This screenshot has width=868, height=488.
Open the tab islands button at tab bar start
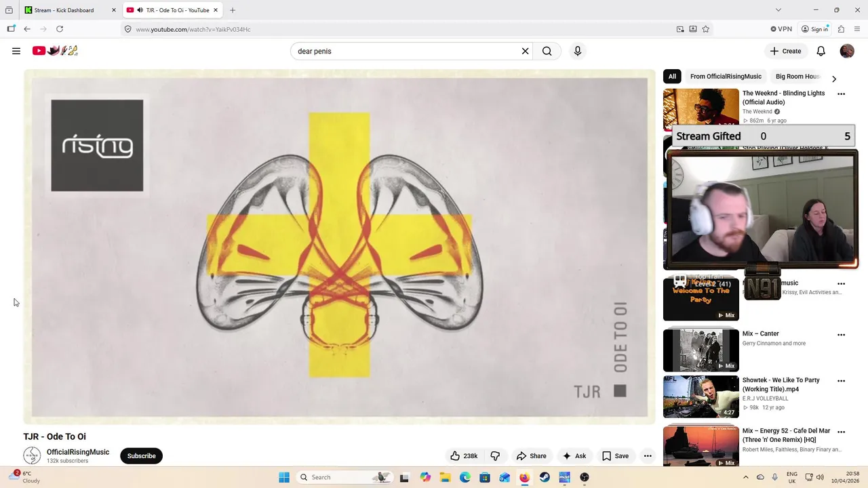click(x=9, y=10)
